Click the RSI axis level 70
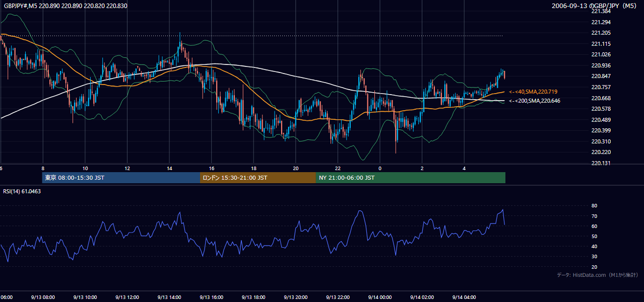Screen dimensions: 644x302 click(594, 216)
